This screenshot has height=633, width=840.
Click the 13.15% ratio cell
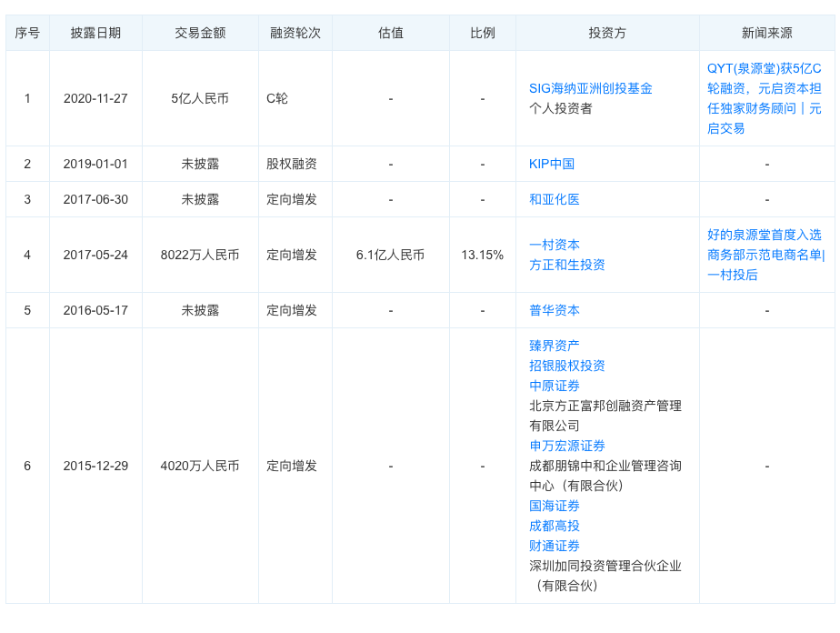coord(482,256)
